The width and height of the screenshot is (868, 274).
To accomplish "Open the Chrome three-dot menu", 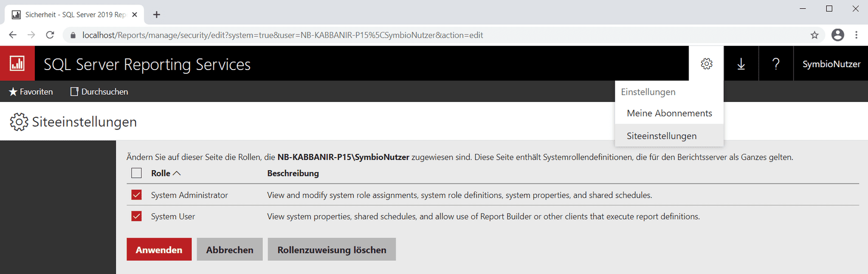I will [857, 35].
